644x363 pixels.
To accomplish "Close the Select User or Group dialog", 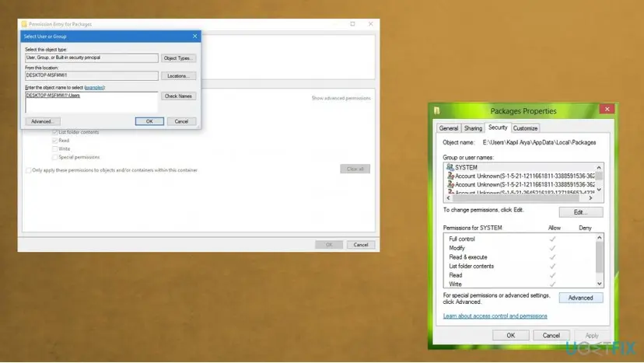I will tap(194, 36).
